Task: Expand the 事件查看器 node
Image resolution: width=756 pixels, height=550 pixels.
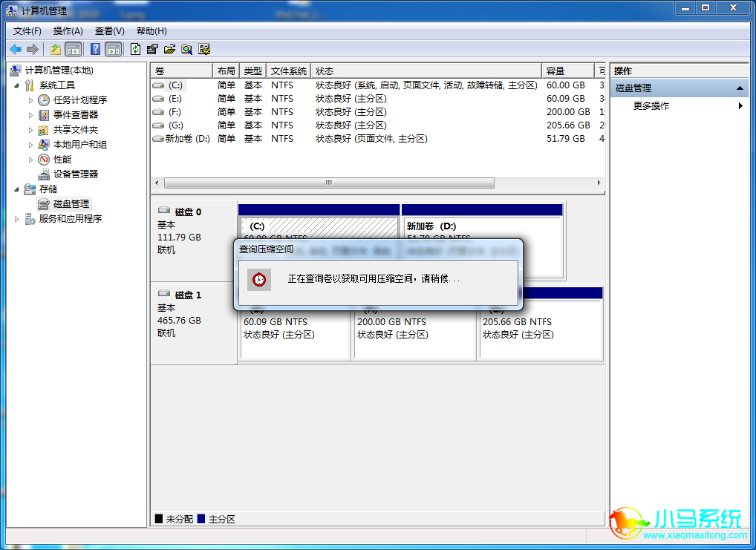Action: [31, 115]
